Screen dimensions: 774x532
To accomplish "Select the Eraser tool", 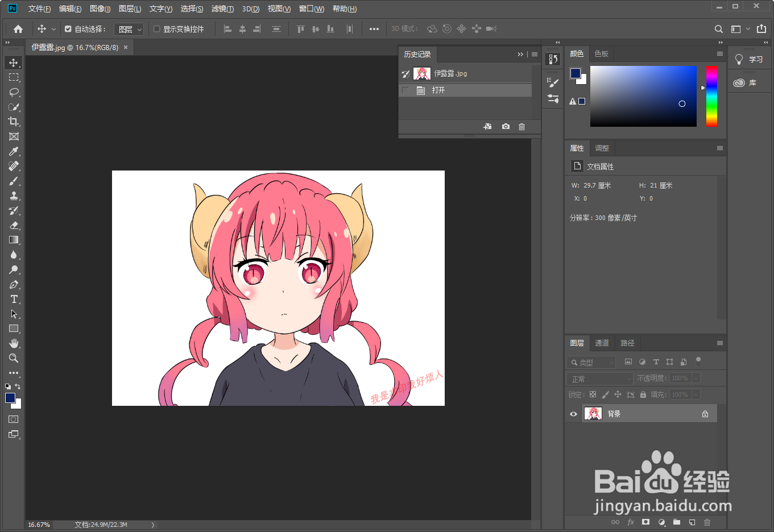I will 14,225.
